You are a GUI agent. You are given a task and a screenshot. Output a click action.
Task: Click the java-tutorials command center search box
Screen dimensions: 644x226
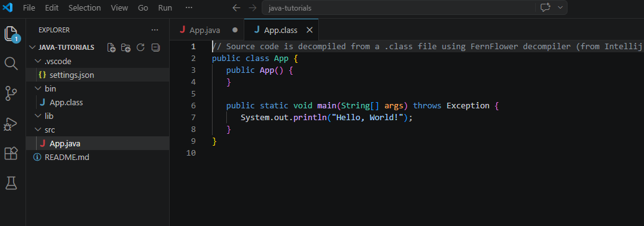[415, 8]
